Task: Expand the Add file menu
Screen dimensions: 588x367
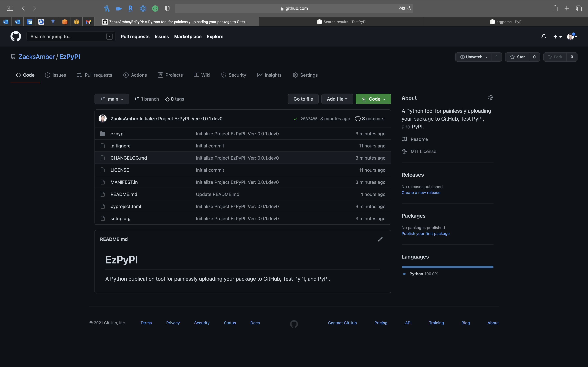Action: [337, 99]
